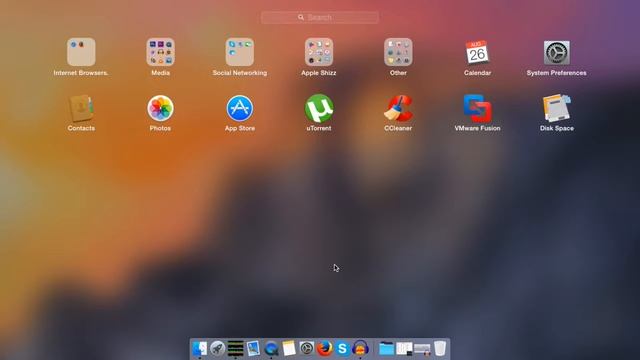Click the "uTorrent" label text
Image resolution: width=640 pixels, height=360 pixels.
319,128
